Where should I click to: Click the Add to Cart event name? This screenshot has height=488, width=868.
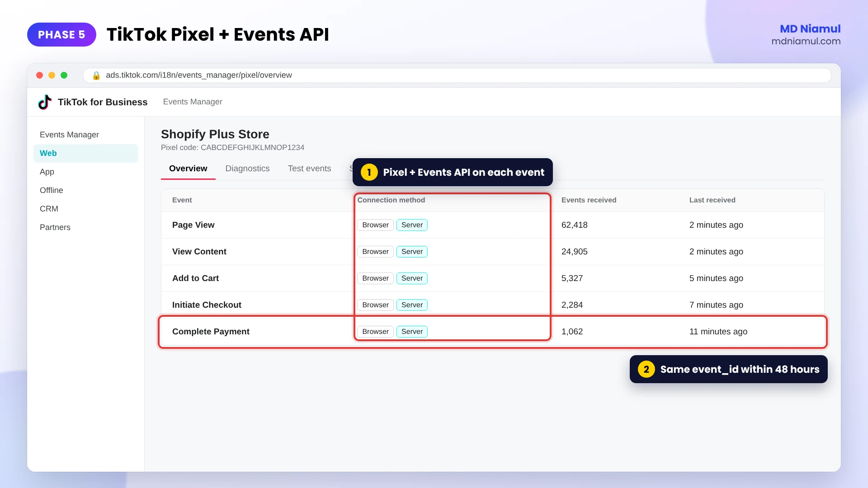(x=196, y=278)
